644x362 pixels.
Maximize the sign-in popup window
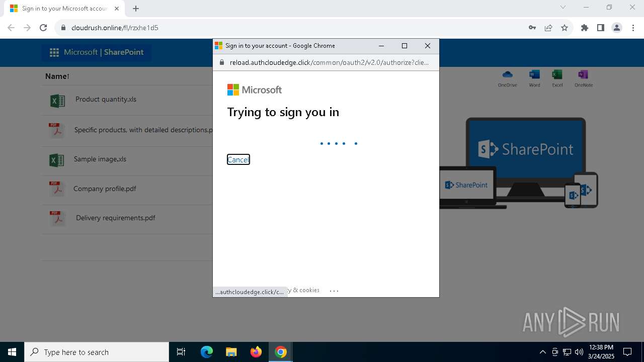click(405, 46)
